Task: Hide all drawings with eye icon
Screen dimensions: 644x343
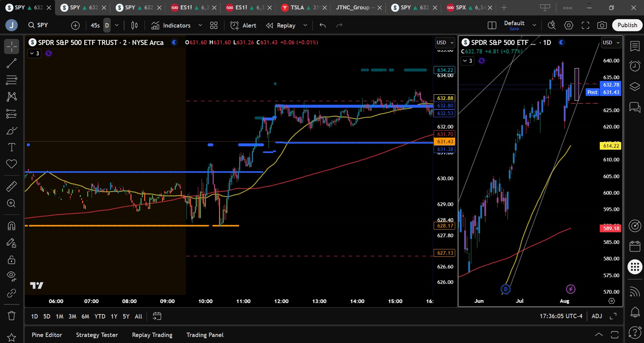Action: pyautogui.click(x=11, y=276)
